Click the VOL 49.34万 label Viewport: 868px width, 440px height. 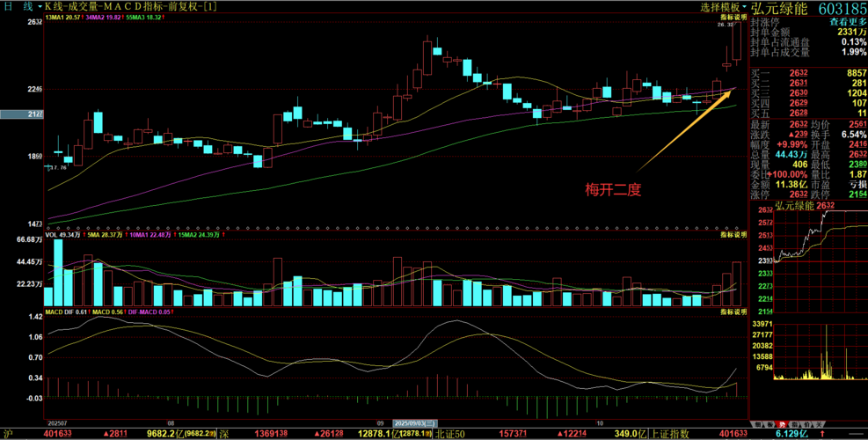[62, 235]
